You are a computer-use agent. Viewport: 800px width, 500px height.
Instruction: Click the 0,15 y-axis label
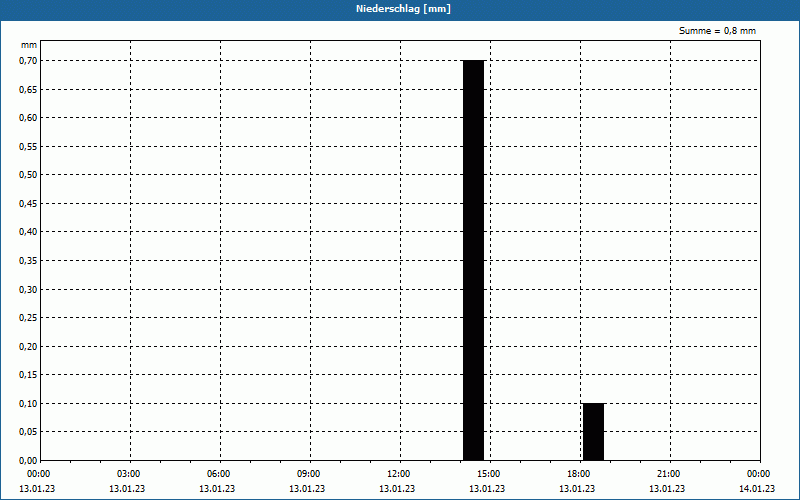coord(28,375)
